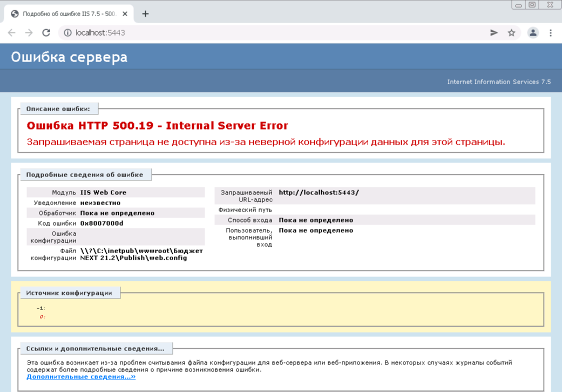Click the 'Обработчик' value 'Пока не определено'
This screenshot has width=562, height=392.
point(117,213)
